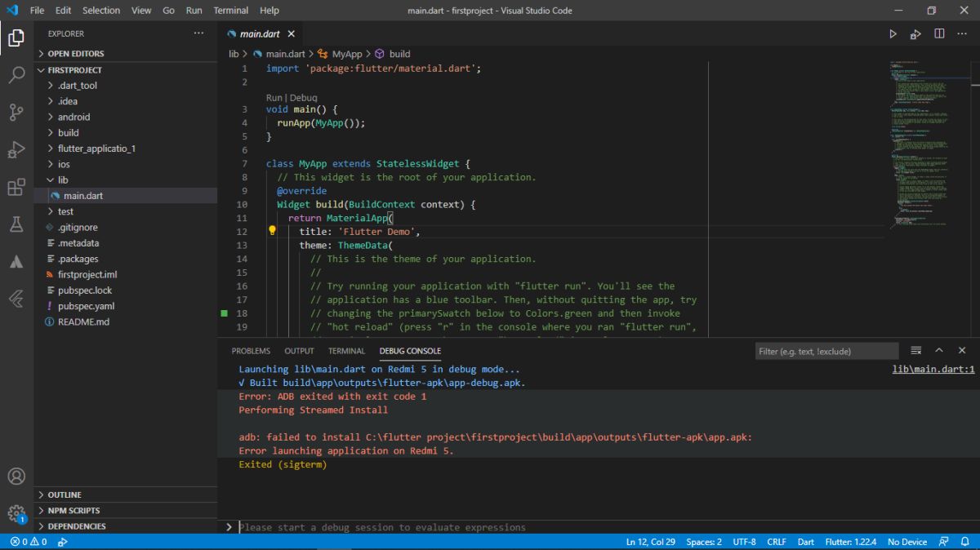Open the Accounts icon
The width and height of the screenshot is (980, 550).
pyautogui.click(x=16, y=477)
